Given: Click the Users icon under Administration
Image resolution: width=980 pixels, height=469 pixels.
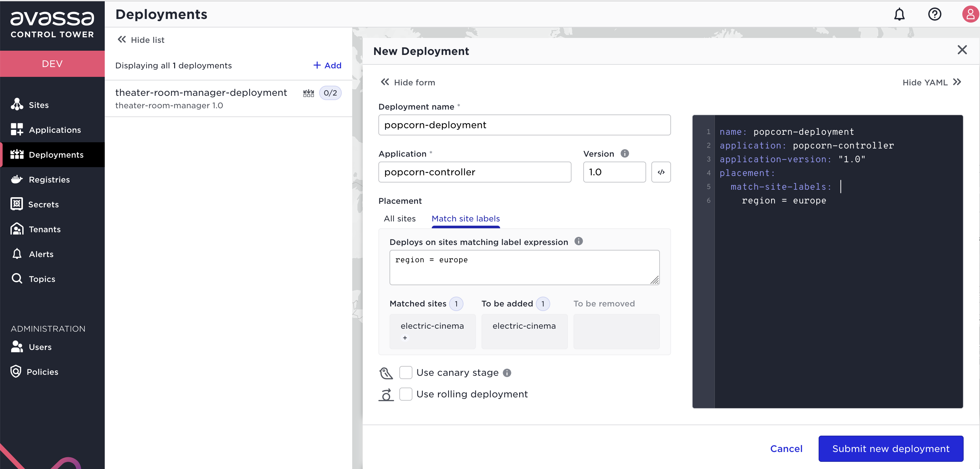Looking at the screenshot, I should 17,347.
